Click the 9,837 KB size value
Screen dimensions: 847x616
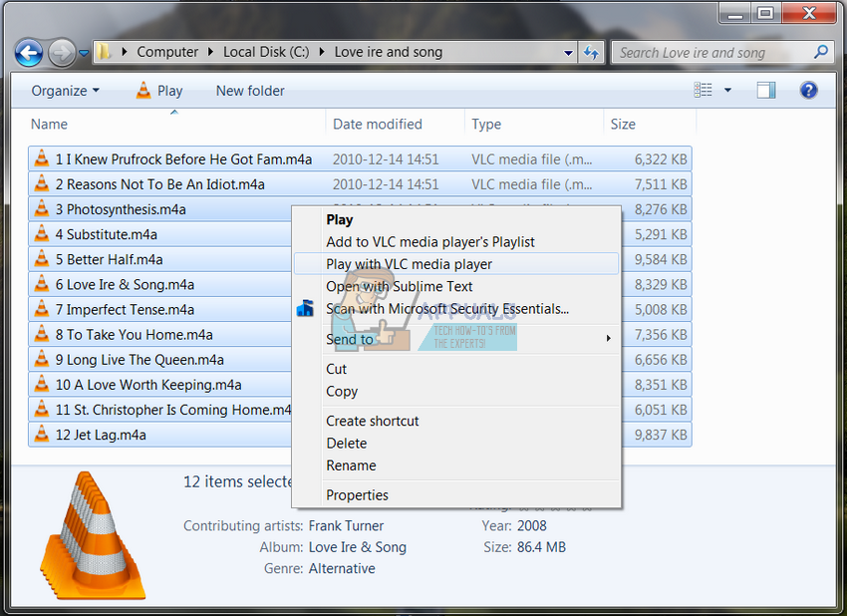pyautogui.click(x=661, y=435)
